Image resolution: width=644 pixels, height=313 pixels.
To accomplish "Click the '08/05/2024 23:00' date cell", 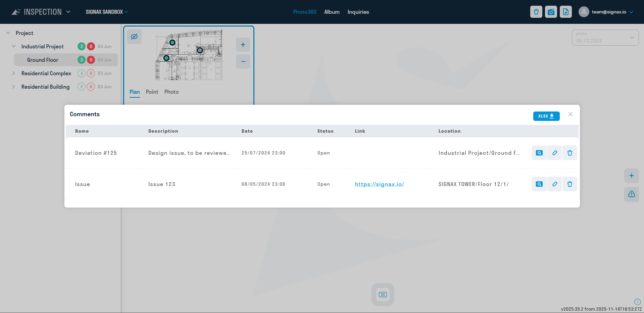I will [263, 184].
